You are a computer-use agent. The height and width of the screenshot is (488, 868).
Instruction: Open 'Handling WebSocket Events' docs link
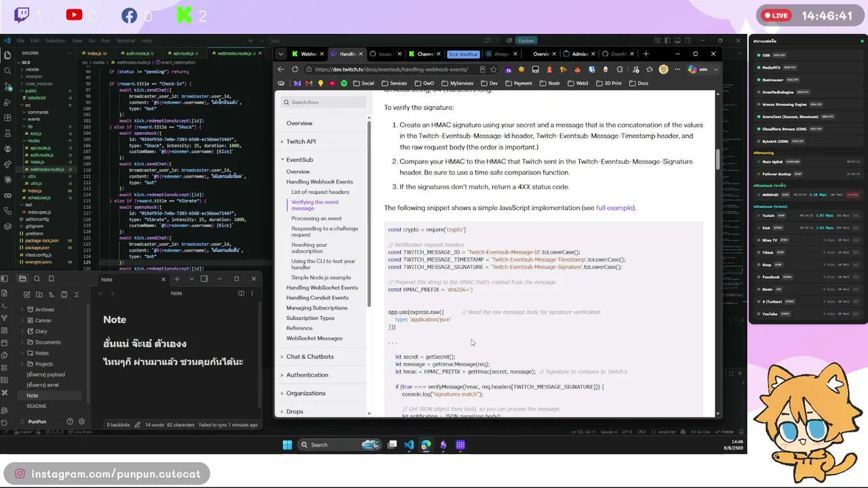click(322, 287)
